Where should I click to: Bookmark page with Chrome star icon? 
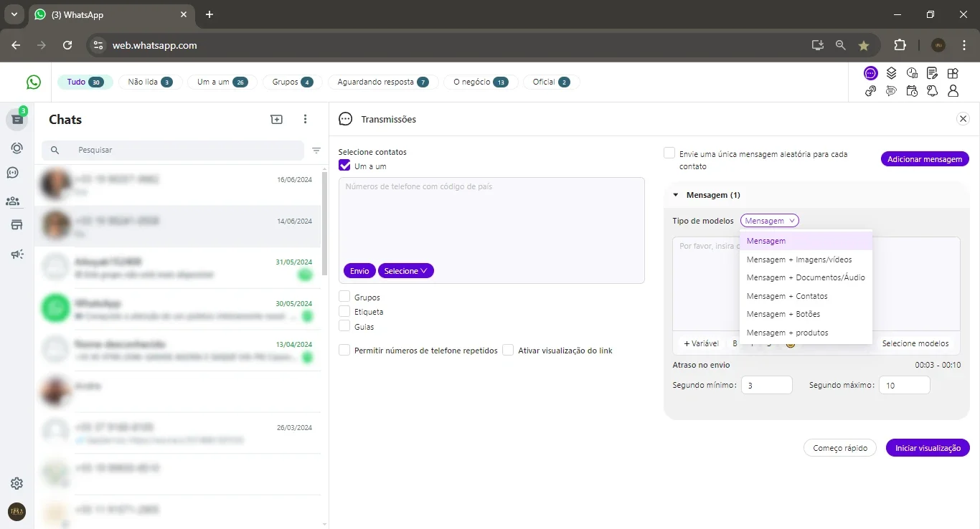pyautogui.click(x=864, y=45)
